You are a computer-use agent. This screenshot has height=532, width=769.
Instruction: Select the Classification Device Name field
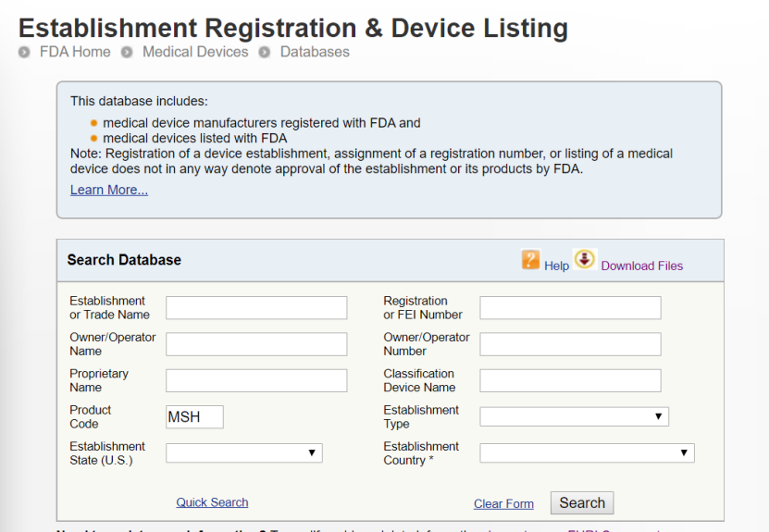click(x=570, y=380)
